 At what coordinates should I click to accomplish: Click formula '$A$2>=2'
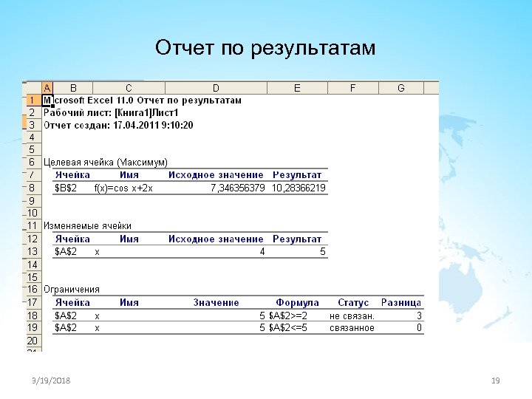point(288,316)
